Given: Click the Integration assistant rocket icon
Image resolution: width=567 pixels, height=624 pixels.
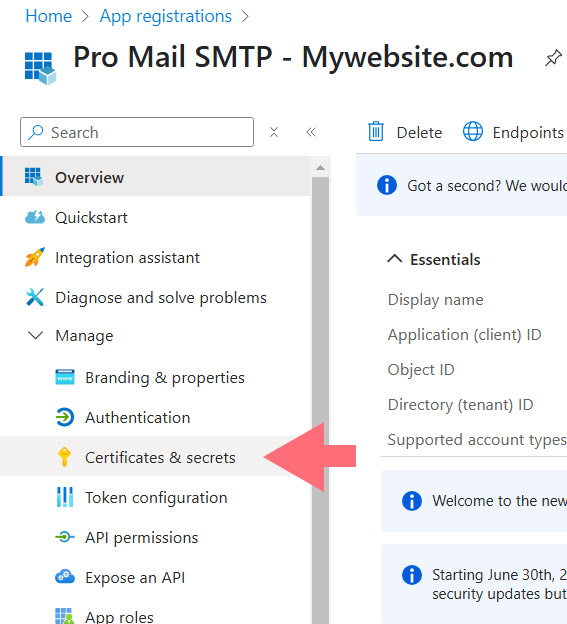Looking at the screenshot, I should (35, 257).
